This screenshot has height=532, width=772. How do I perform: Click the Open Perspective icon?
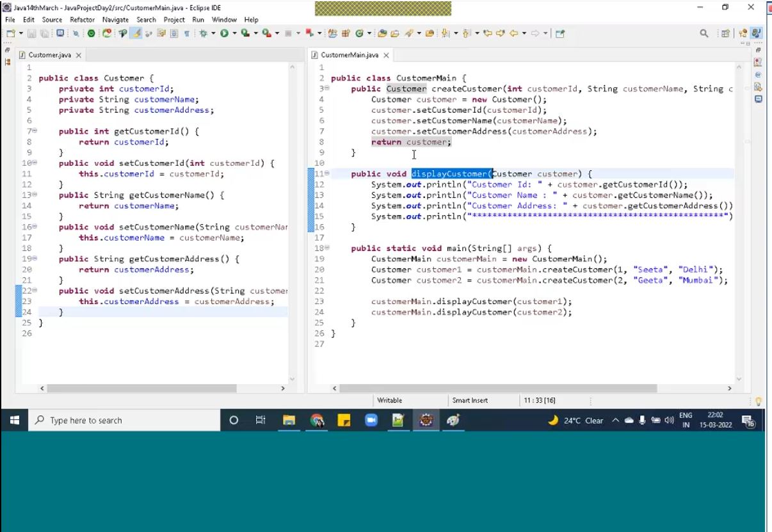pyautogui.click(x=725, y=33)
